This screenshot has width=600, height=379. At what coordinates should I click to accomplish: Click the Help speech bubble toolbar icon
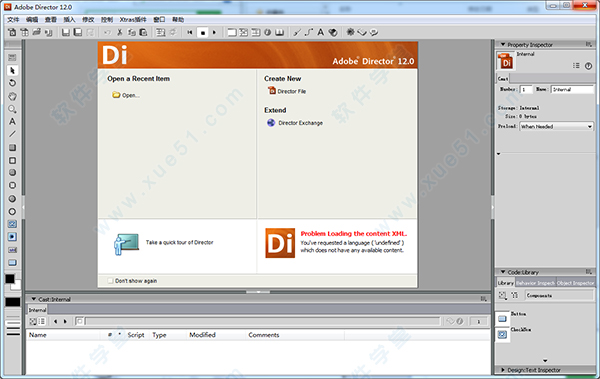point(374,33)
